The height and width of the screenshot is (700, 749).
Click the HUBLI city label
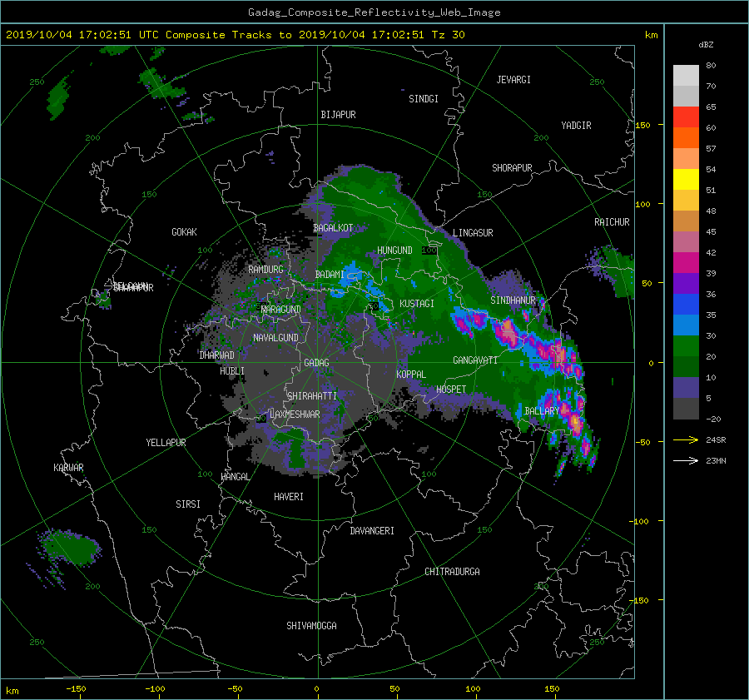pyautogui.click(x=232, y=370)
